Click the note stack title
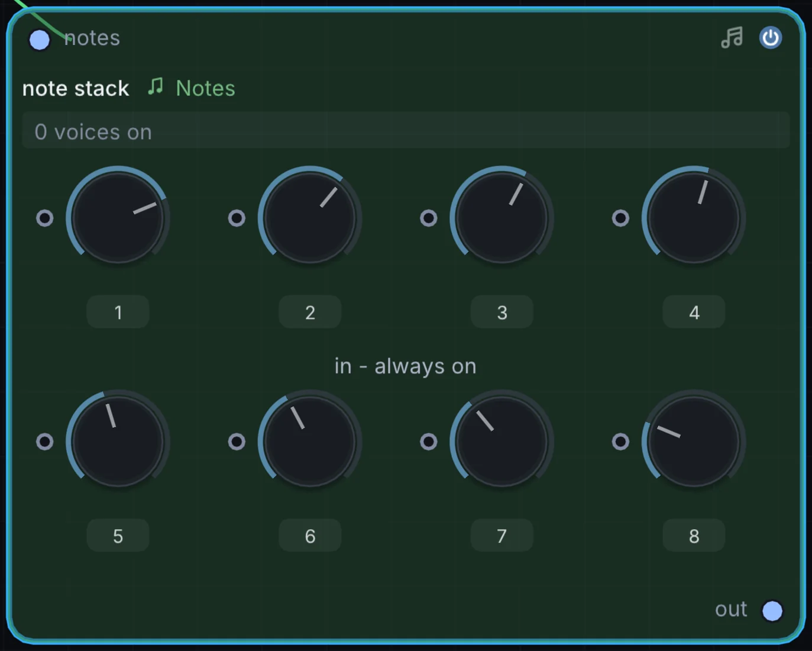Viewport: 812px width, 651px height. [76, 88]
